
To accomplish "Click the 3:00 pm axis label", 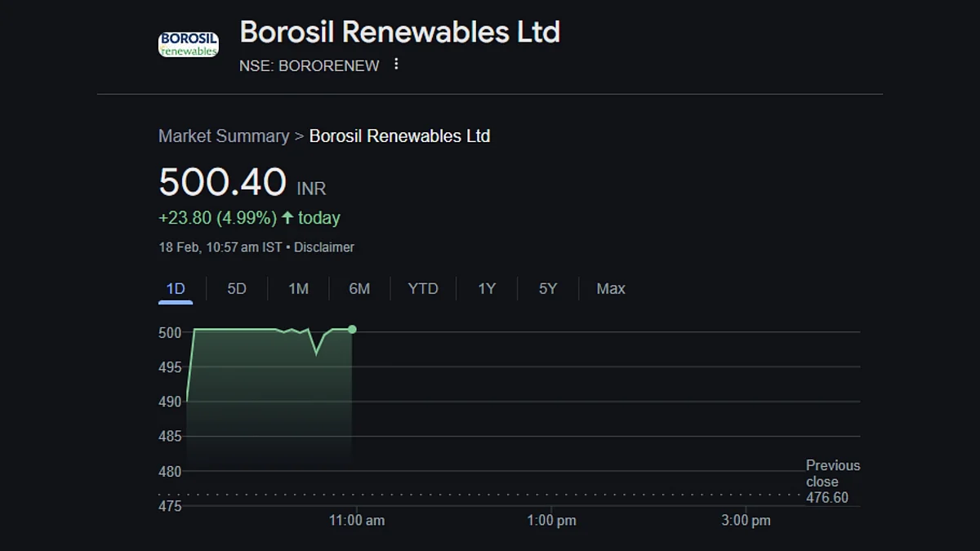I will tap(746, 520).
